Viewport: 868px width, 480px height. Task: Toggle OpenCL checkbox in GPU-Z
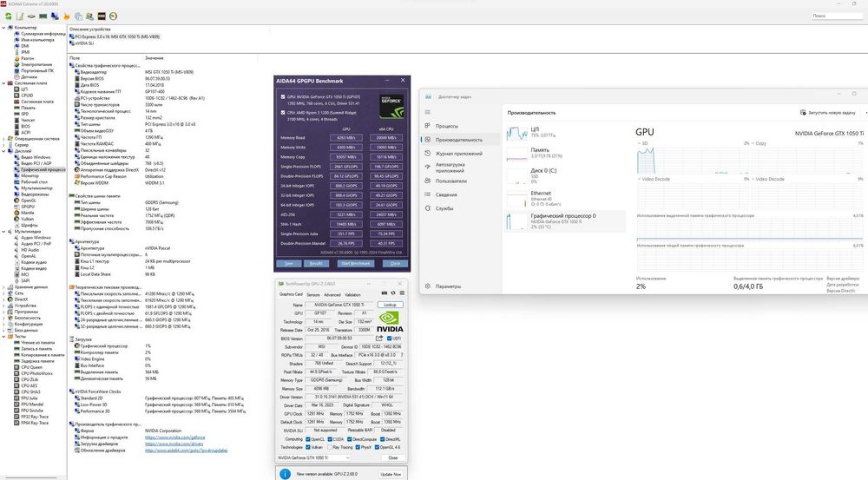[308, 439]
